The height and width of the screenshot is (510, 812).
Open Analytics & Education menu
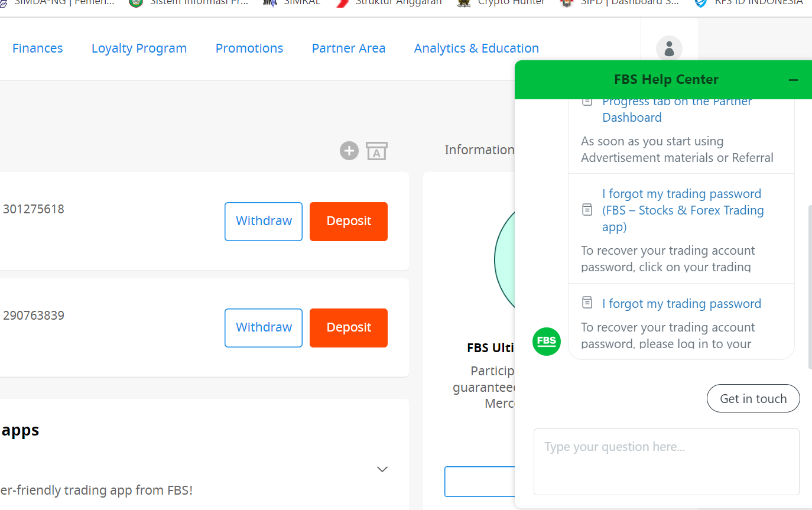click(476, 48)
